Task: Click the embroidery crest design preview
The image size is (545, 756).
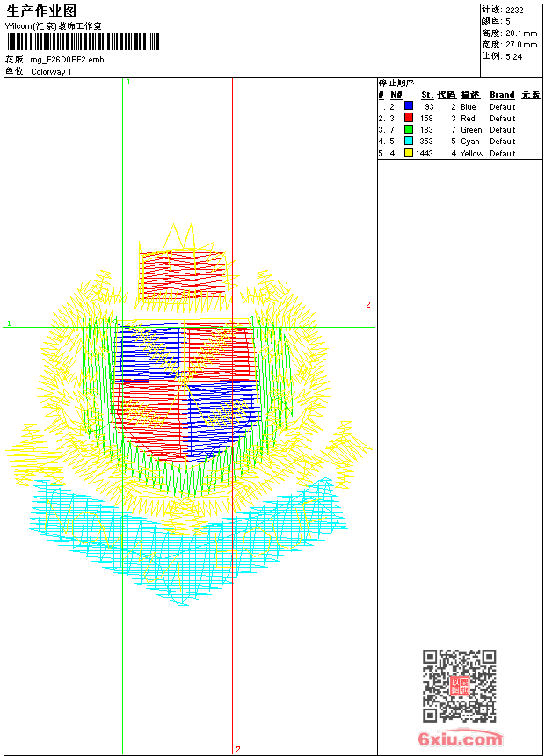Action: click(x=189, y=415)
